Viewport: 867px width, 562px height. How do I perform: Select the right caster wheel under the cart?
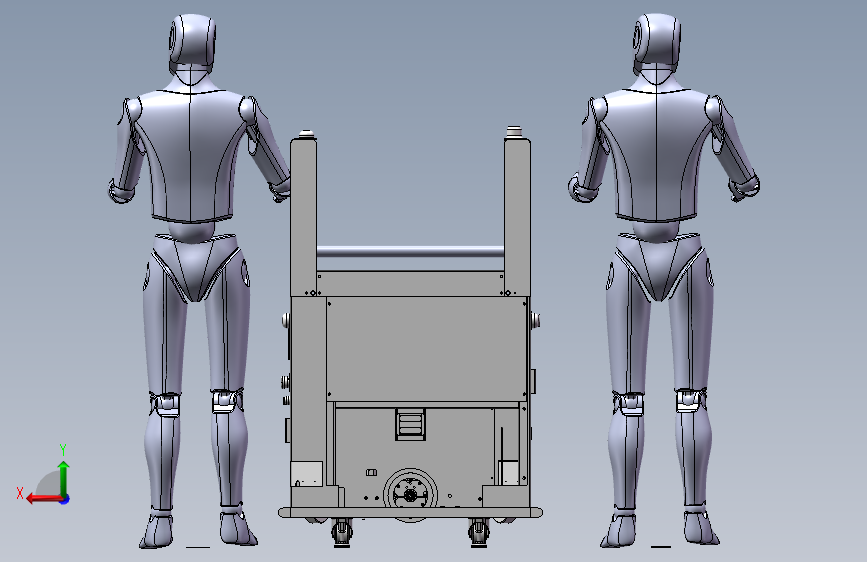click(x=479, y=533)
